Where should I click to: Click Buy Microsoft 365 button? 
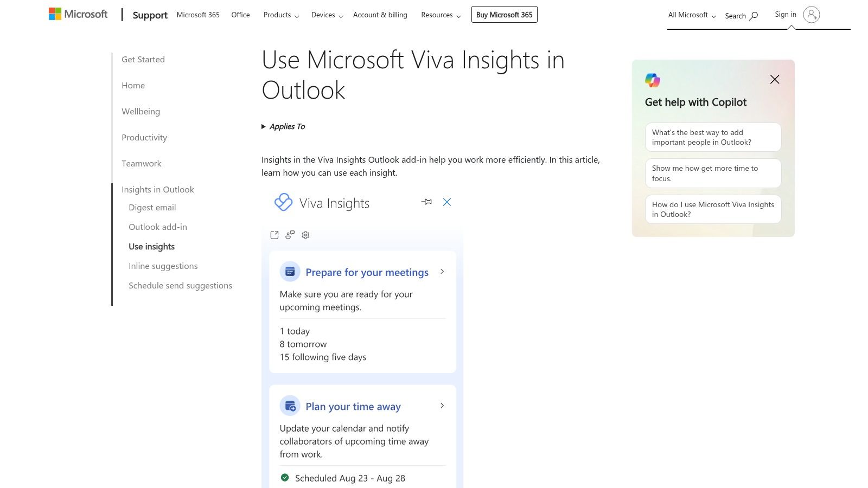point(505,15)
